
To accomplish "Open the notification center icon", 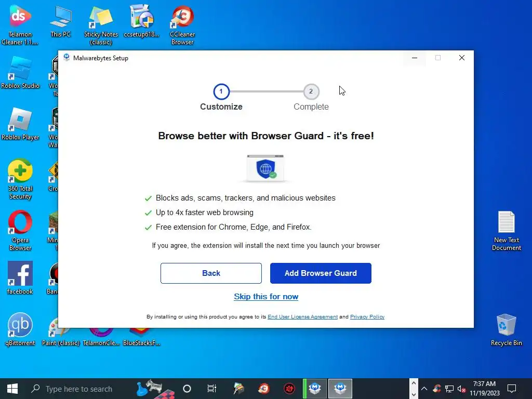I will click(512, 389).
